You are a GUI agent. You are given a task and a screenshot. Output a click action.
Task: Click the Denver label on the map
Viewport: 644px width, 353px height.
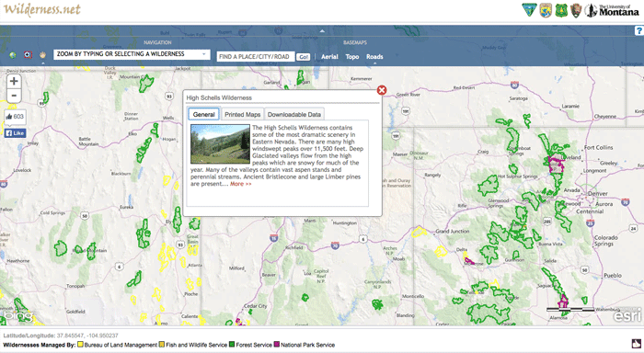click(598, 193)
